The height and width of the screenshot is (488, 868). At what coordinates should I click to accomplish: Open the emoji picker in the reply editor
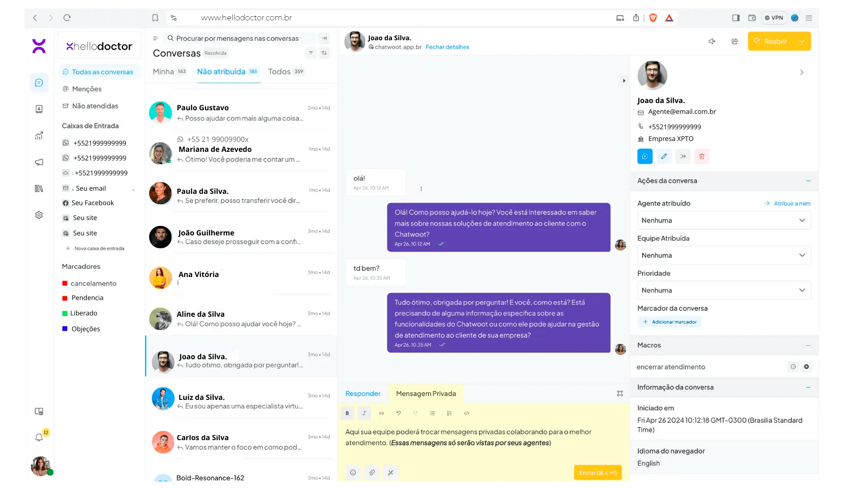pos(353,472)
